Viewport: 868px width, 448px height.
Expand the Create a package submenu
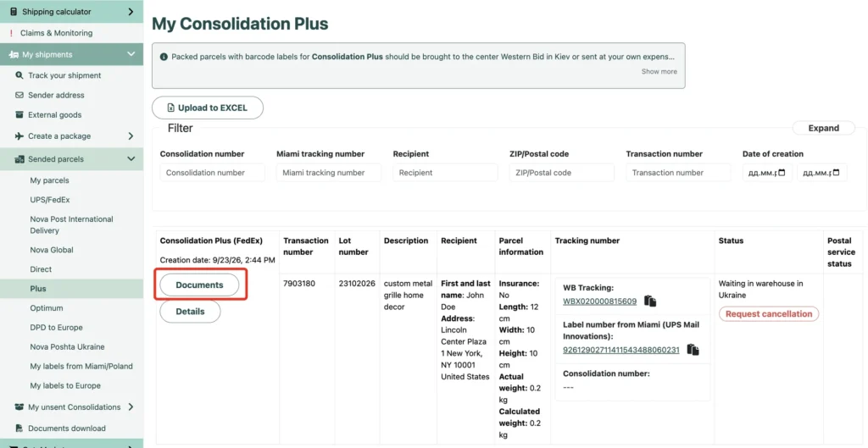coord(131,136)
